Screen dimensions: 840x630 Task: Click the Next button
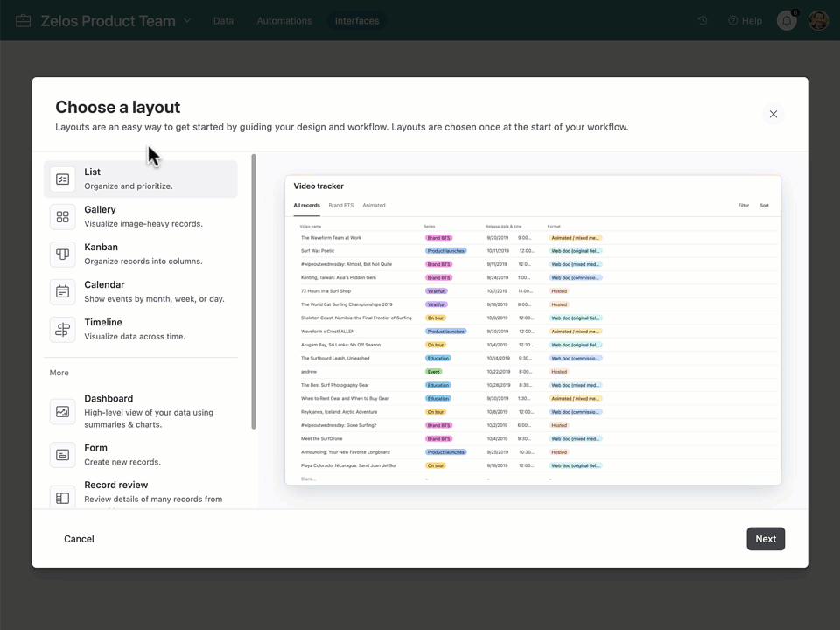click(765, 538)
